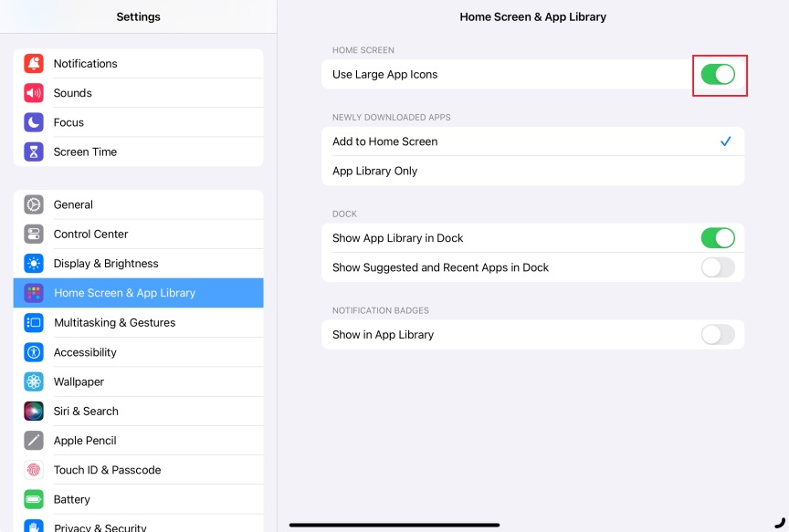This screenshot has height=532, width=789.
Task: Tap the red Notifications bell icon
Action: pos(34,64)
